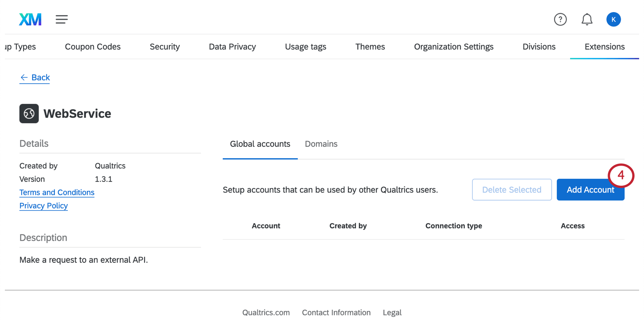Switch to the Domains tab
644x320 pixels.
(x=321, y=144)
